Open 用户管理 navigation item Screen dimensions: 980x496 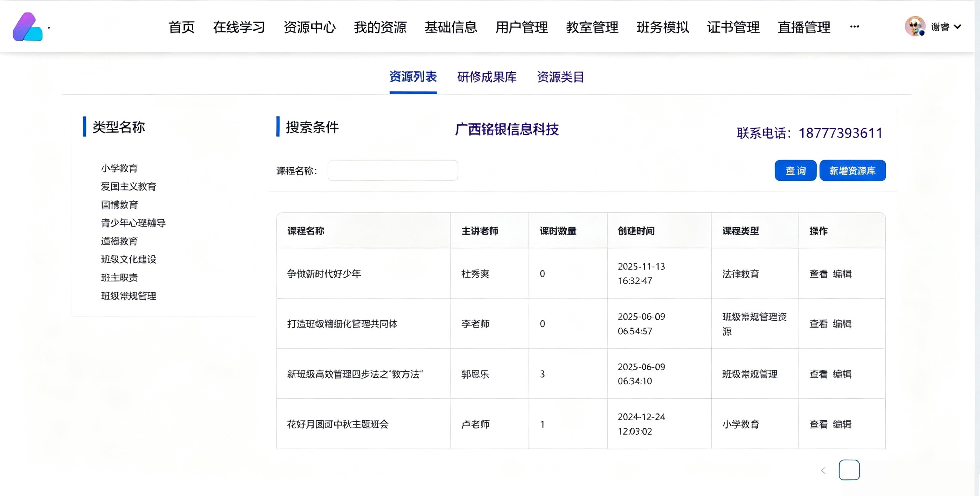tap(522, 27)
